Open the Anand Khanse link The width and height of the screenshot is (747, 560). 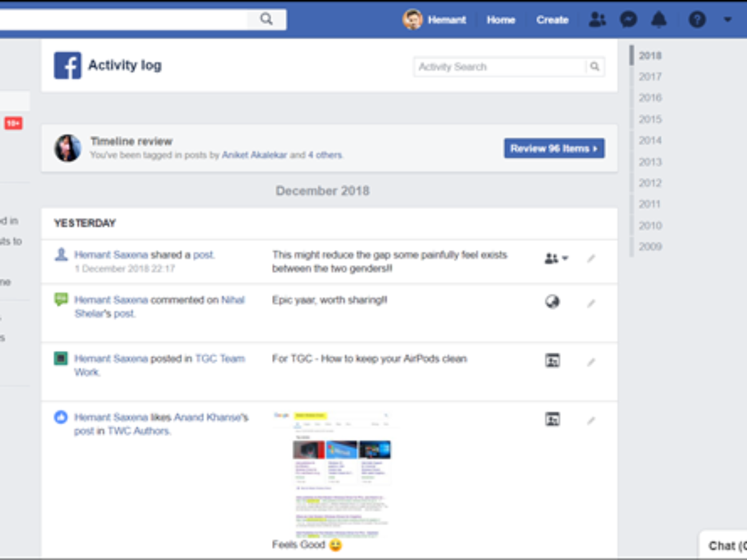click(207, 417)
